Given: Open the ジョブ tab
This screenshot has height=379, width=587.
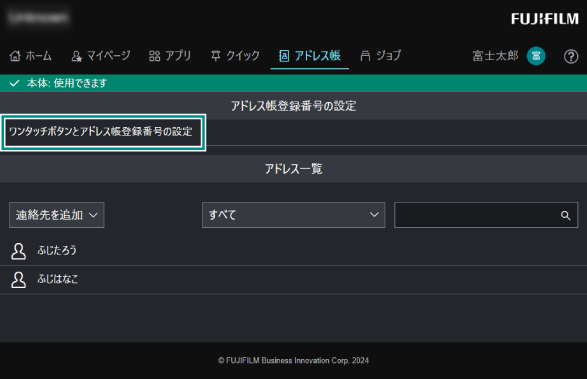Looking at the screenshot, I should [380, 56].
